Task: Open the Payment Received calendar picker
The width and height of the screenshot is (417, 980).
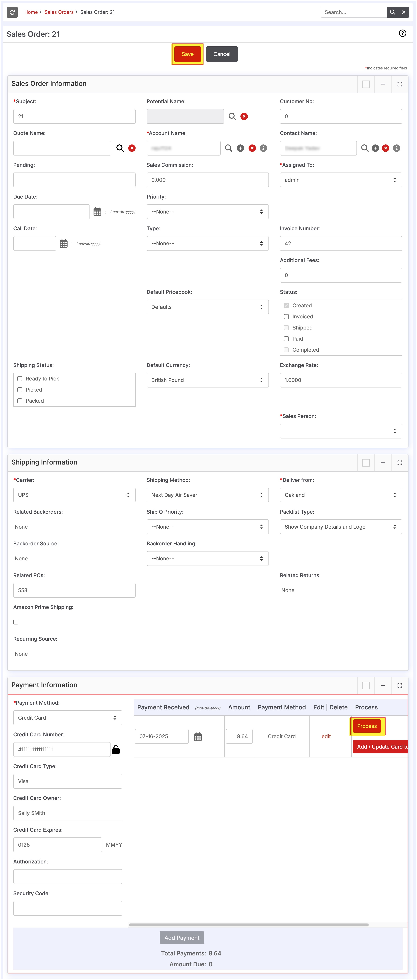Action: (198, 737)
